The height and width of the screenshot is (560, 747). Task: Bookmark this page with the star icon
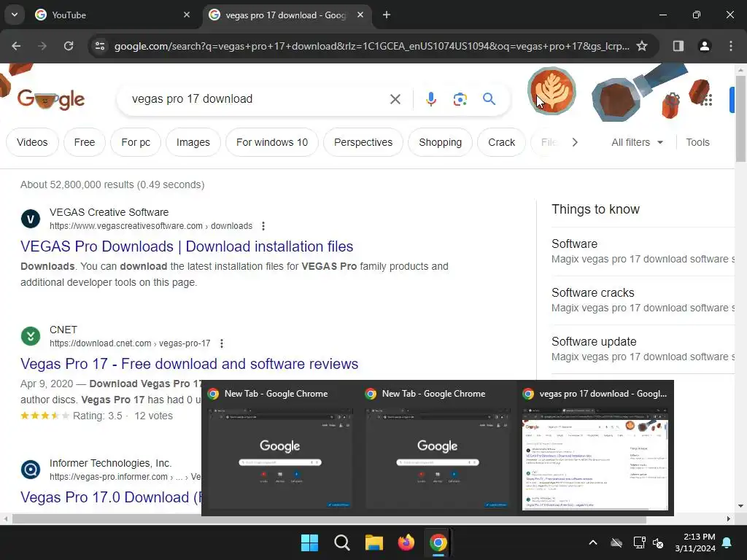pos(642,46)
